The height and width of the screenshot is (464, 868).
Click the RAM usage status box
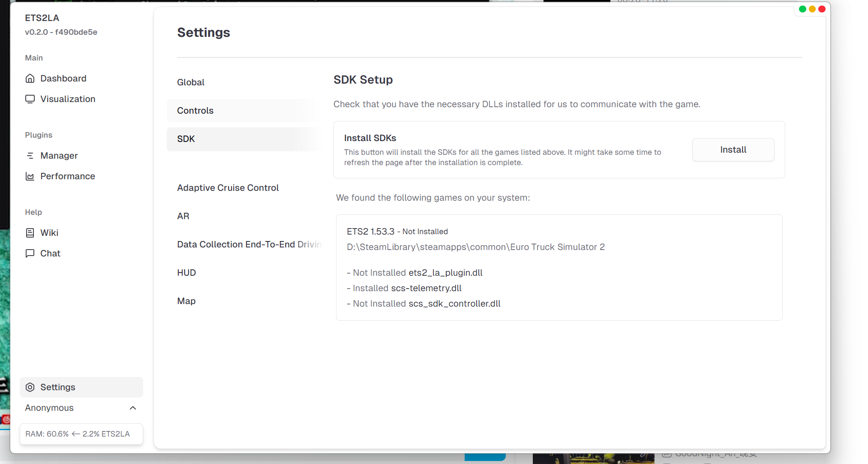click(x=81, y=434)
